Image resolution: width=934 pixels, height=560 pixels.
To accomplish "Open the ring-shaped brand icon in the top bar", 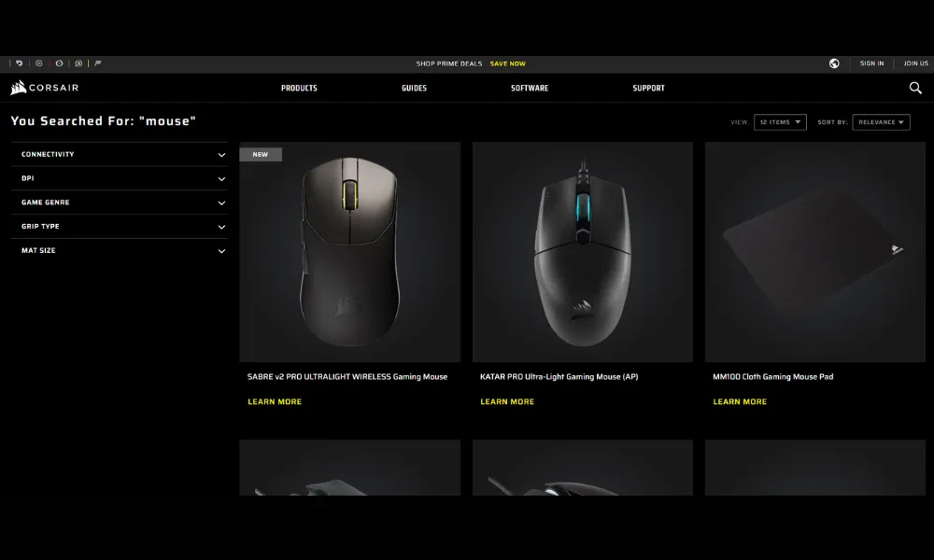I will 59,63.
